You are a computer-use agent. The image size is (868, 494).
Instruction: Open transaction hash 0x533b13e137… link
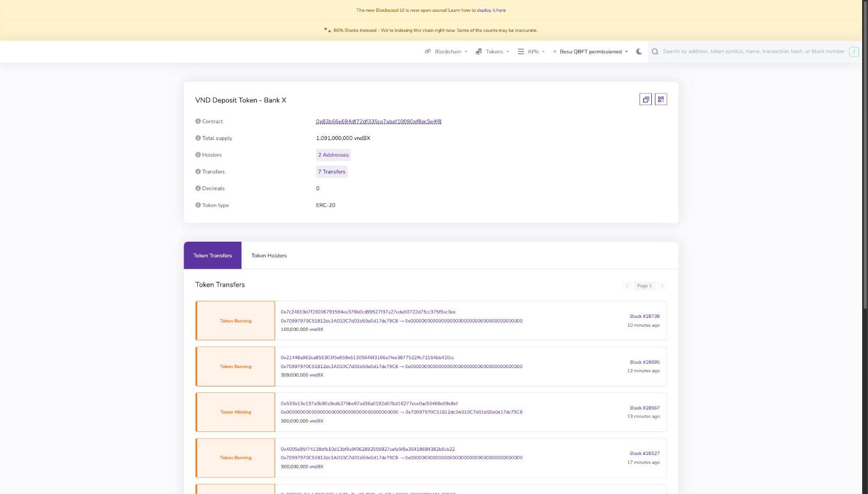pos(369,404)
